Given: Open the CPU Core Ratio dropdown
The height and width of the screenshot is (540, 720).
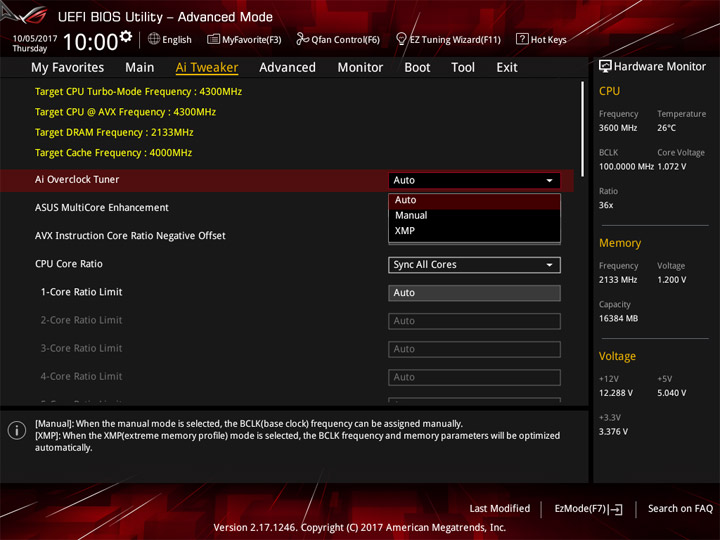Looking at the screenshot, I should pyautogui.click(x=474, y=265).
